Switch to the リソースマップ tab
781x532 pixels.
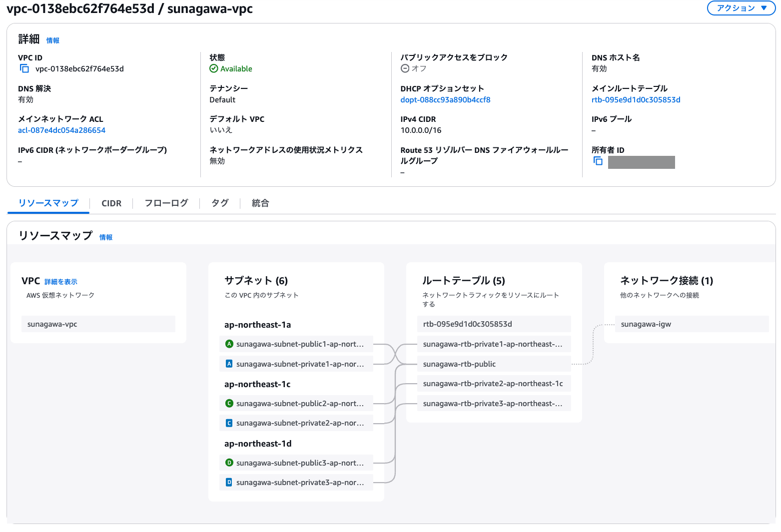48,203
